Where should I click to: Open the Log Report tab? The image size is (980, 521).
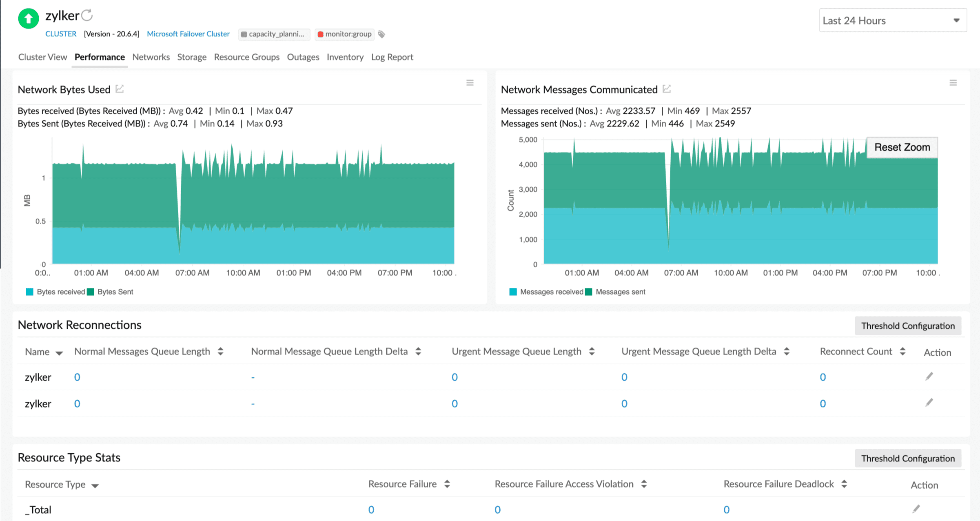coord(392,57)
